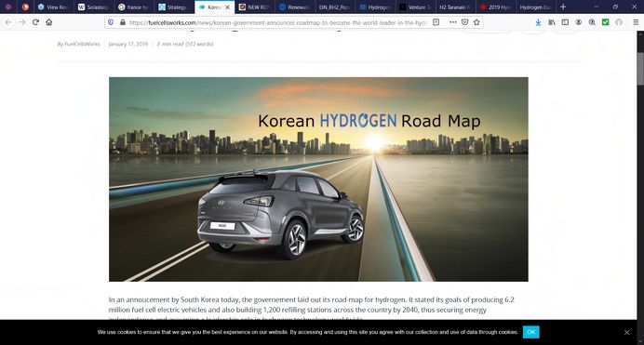Bookmark this page with the star icon
The image size is (644, 345).
click(476, 22)
